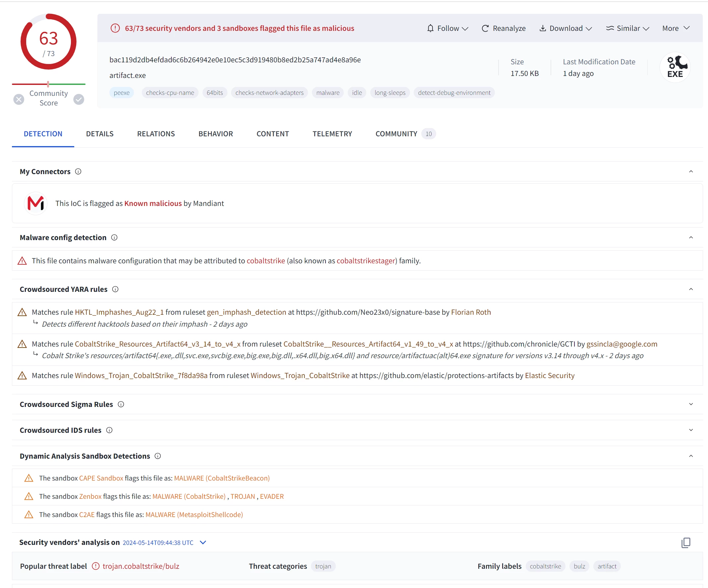This screenshot has height=588, width=708.
Task: Click the Reanalyze refresh icon
Action: coord(485,28)
